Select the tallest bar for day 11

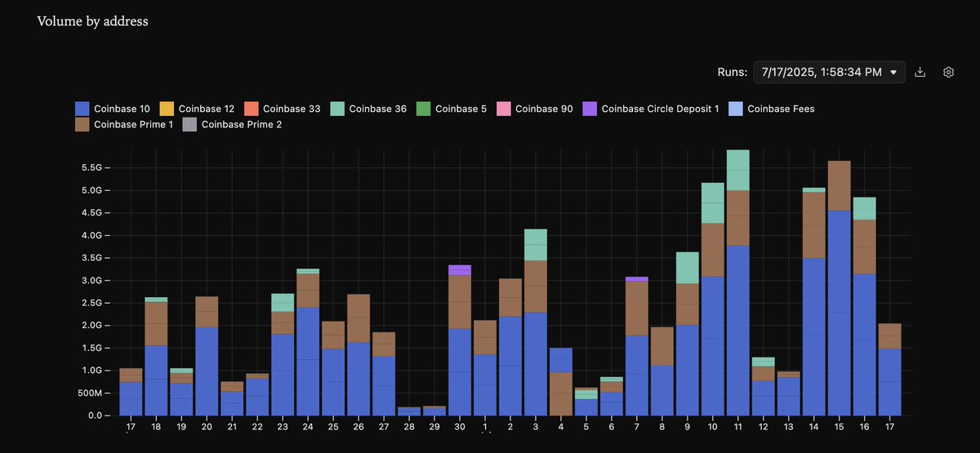[738, 282]
